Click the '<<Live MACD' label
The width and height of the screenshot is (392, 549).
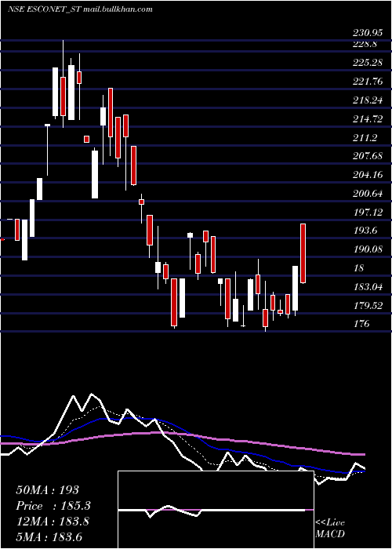pos(330,529)
